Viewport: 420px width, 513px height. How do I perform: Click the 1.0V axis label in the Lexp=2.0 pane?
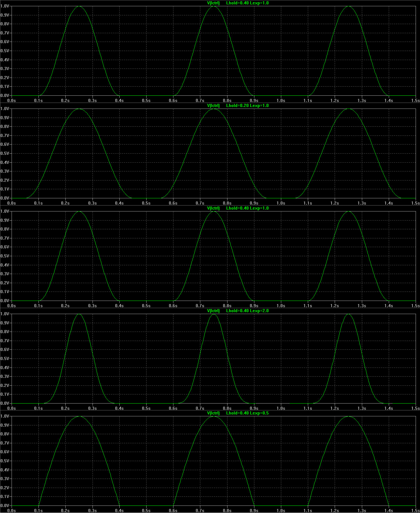pos(5,314)
